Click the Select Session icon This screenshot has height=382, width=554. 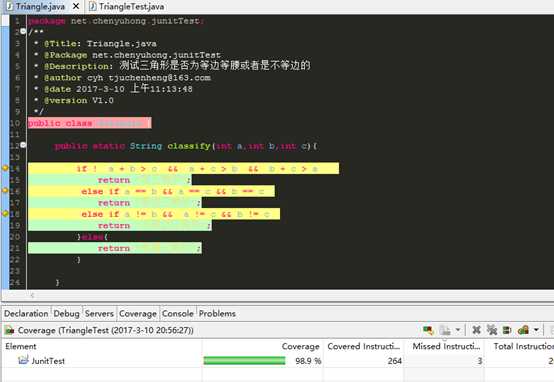tap(523, 330)
